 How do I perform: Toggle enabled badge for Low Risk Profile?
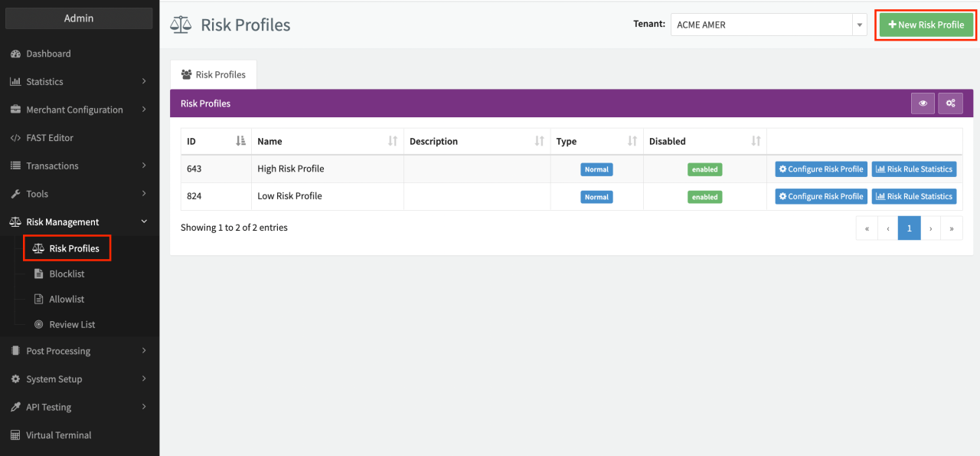click(x=704, y=197)
